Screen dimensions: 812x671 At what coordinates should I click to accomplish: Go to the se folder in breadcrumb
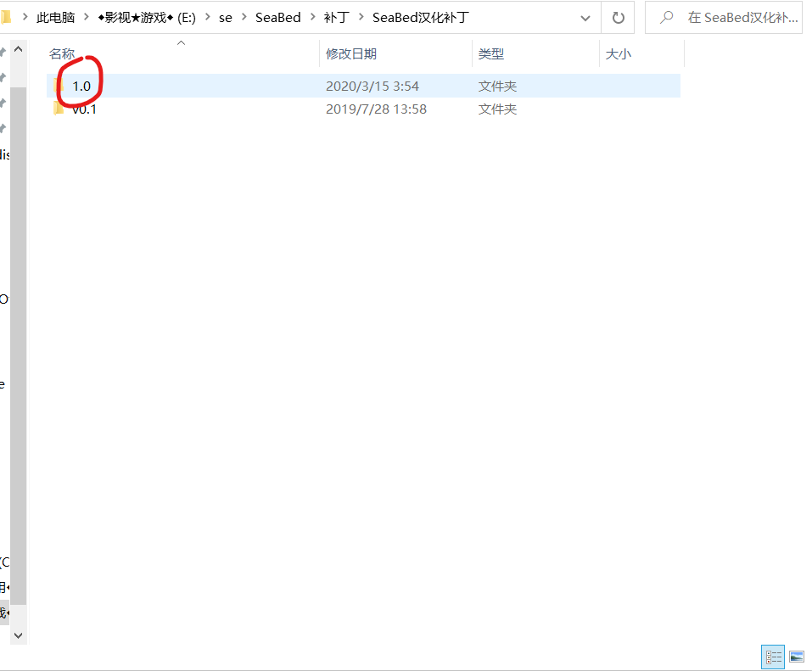click(x=225, y=18)
